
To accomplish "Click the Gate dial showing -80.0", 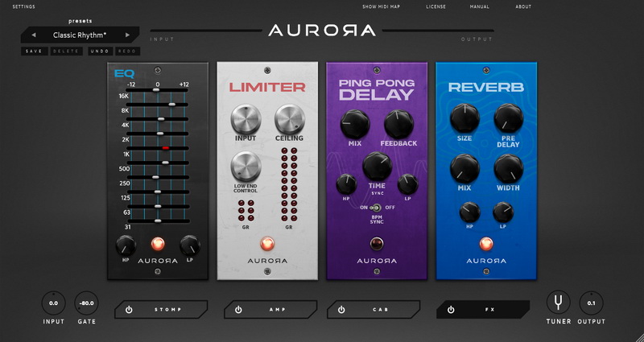I will point(87,303).
